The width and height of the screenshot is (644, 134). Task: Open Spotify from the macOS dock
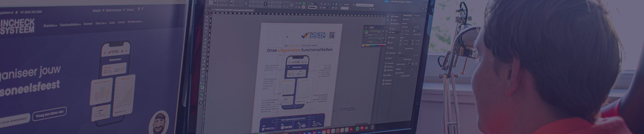point(358,129)
